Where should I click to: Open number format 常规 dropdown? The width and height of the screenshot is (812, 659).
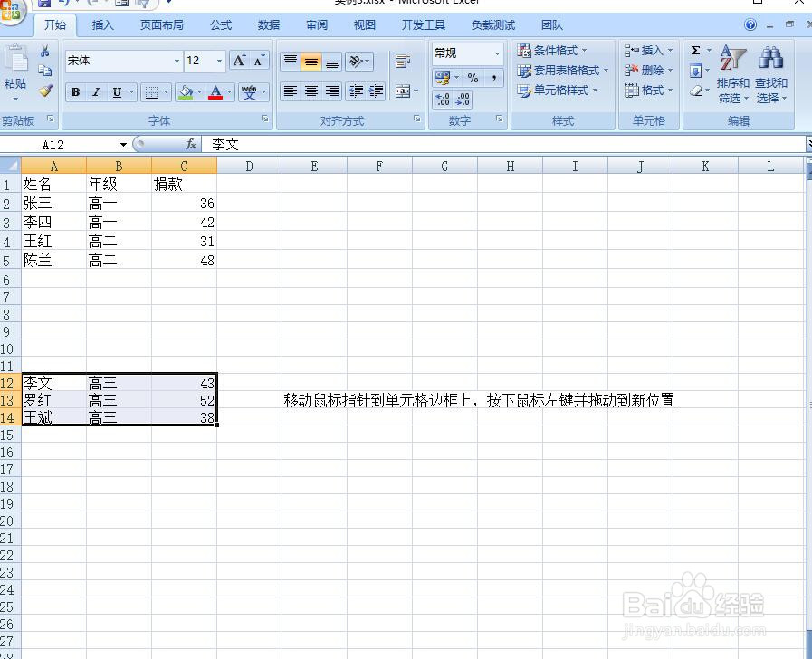click(x=497, y=53)
